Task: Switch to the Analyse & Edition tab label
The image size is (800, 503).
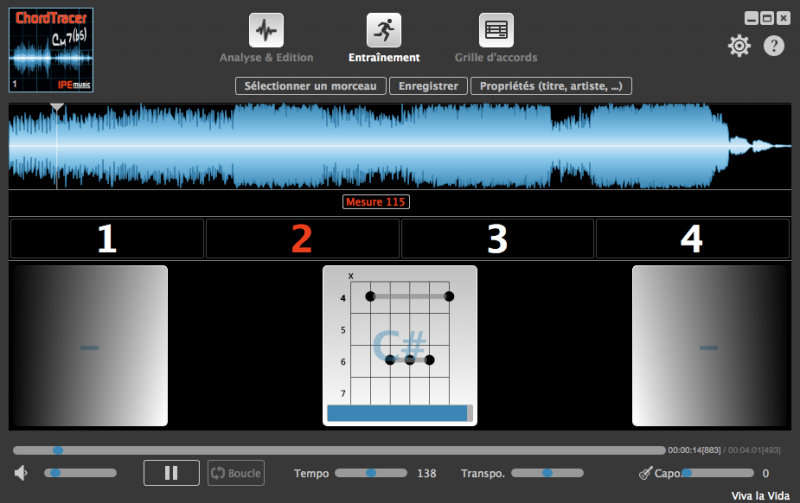Action: point(266,58)
